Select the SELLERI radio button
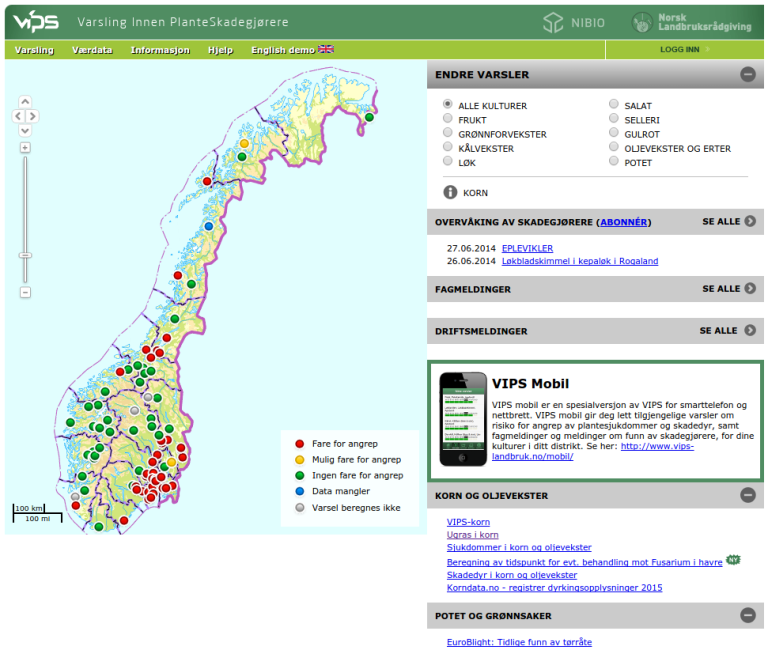Image resolution: width=768 pixels, height=650 pixels. (613, 118)
